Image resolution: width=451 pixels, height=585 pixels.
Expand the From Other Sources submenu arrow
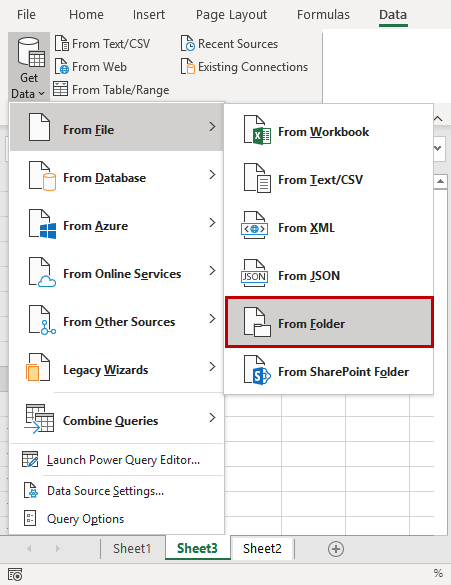pyautogui.click(x=212, y=319)
